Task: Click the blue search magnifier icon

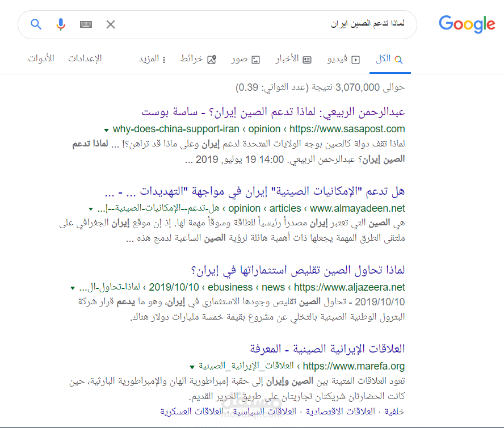Action: [x=36, y=24]
